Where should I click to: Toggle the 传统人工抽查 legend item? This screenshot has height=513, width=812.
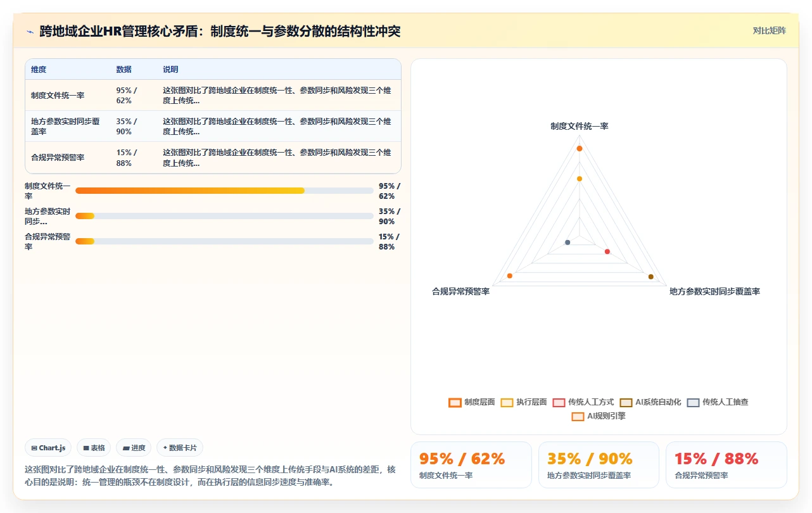click(718, 402)
